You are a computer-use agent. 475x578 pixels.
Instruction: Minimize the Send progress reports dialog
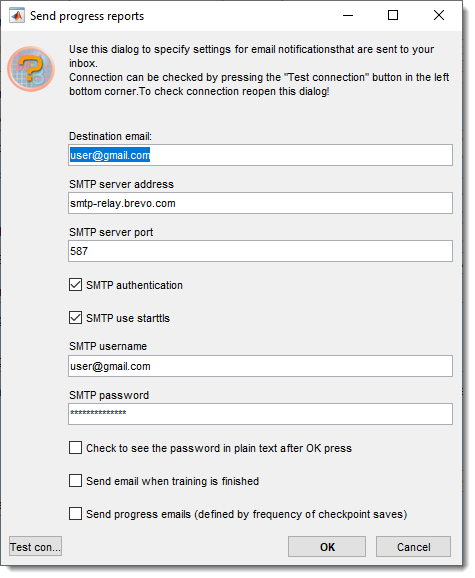(348, 15)
